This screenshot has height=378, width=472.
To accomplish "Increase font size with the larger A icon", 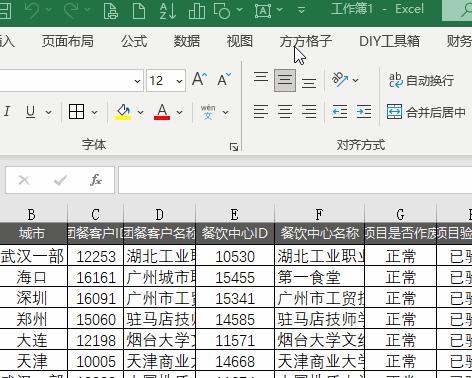I will click(200, 79).
